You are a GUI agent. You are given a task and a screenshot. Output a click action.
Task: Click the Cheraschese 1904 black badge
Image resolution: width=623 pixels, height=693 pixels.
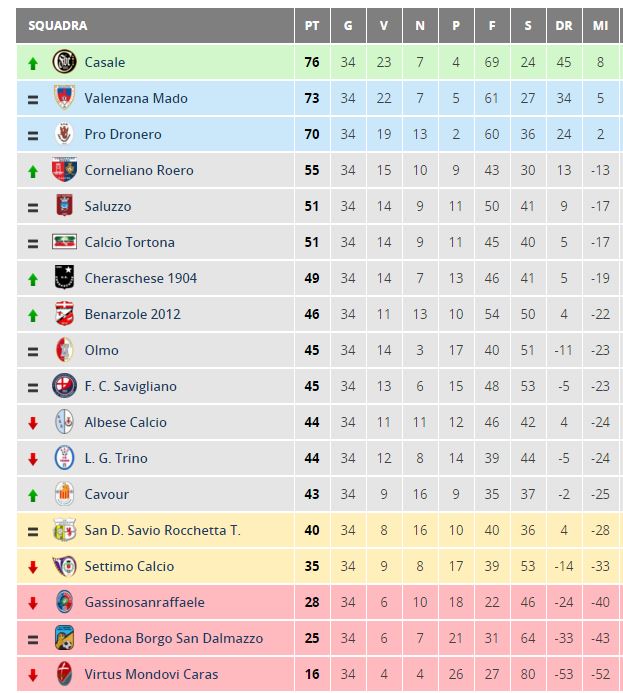(65, 277)
